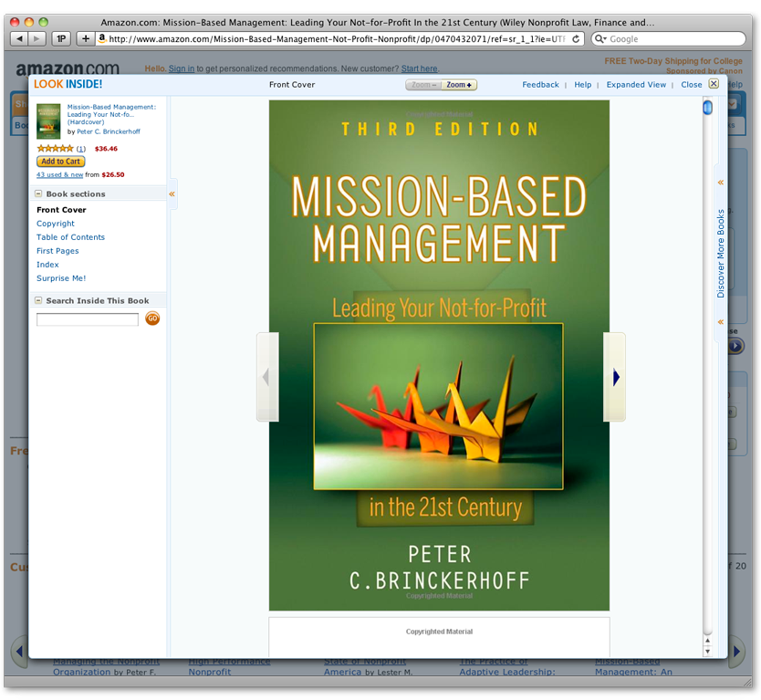The width and height of the screenshot is (761, 700).
Task: Click the book front cover image
Action: 439,355
